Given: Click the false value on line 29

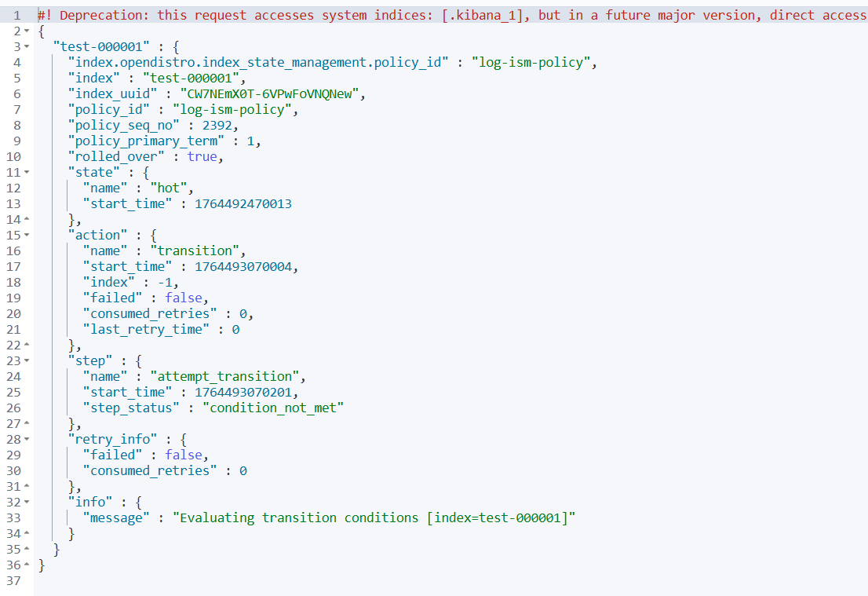Looking at the screenshot, I should (x=184, y=455).
